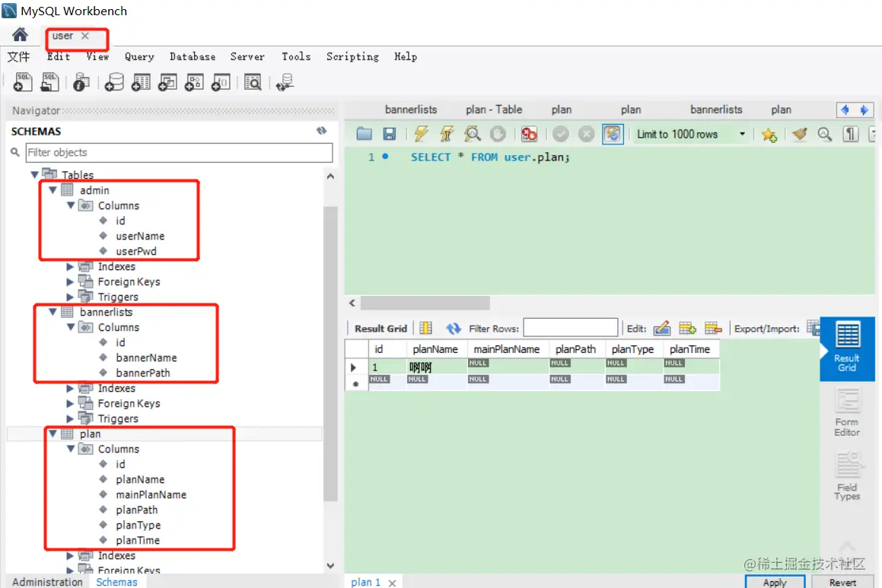Collapse the Tables tree node
Screen dimensions: 882x588
[35, 174]
